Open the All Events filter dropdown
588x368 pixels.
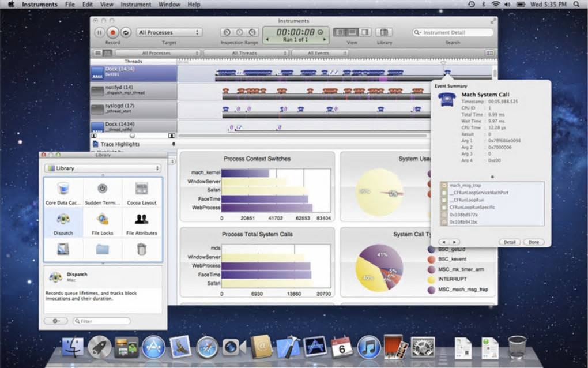tap(320, 53)
